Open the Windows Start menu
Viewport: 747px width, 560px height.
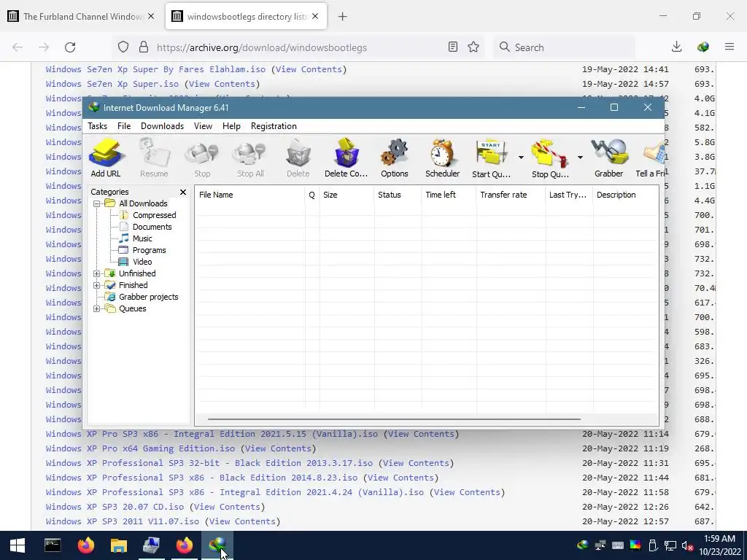tap(18, 545)
